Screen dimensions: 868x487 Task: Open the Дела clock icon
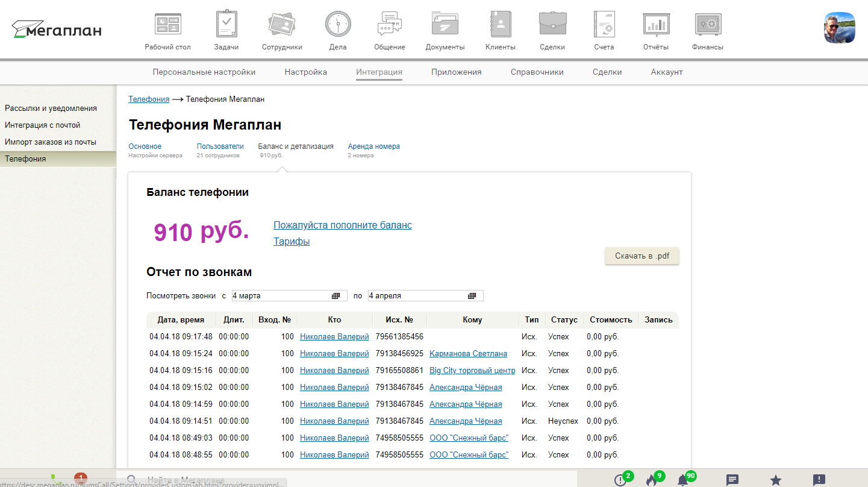(x=338, y=25)
